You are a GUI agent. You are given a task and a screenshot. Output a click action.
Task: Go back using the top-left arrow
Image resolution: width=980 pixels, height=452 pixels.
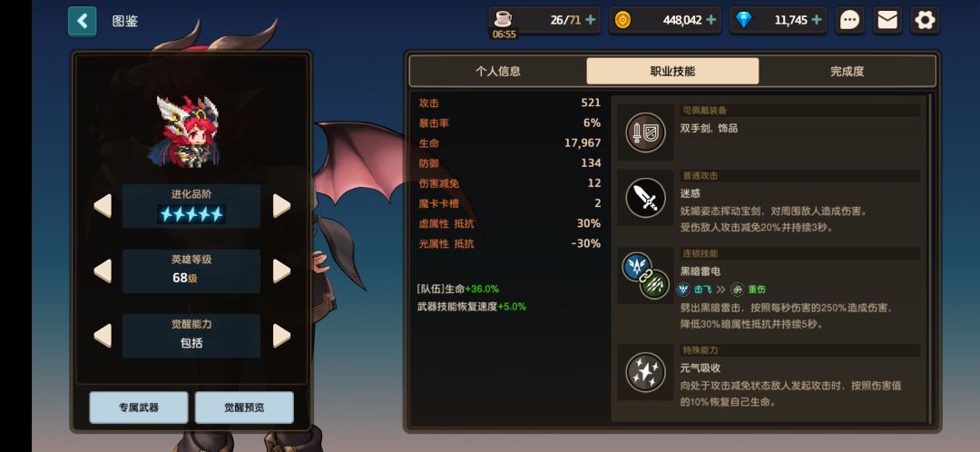pos(83,21)
